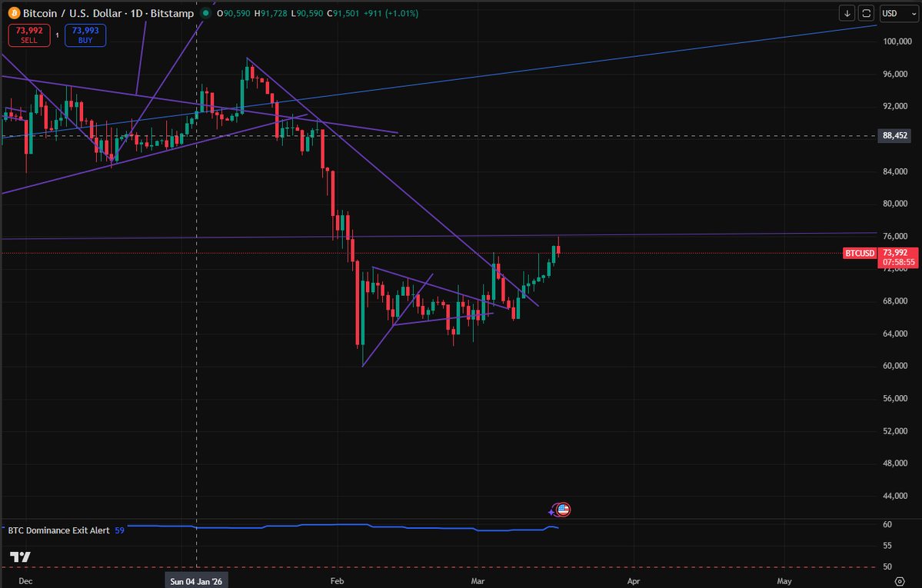
Task: Click the 60,000 price scale label
Action: pos(895,366)
